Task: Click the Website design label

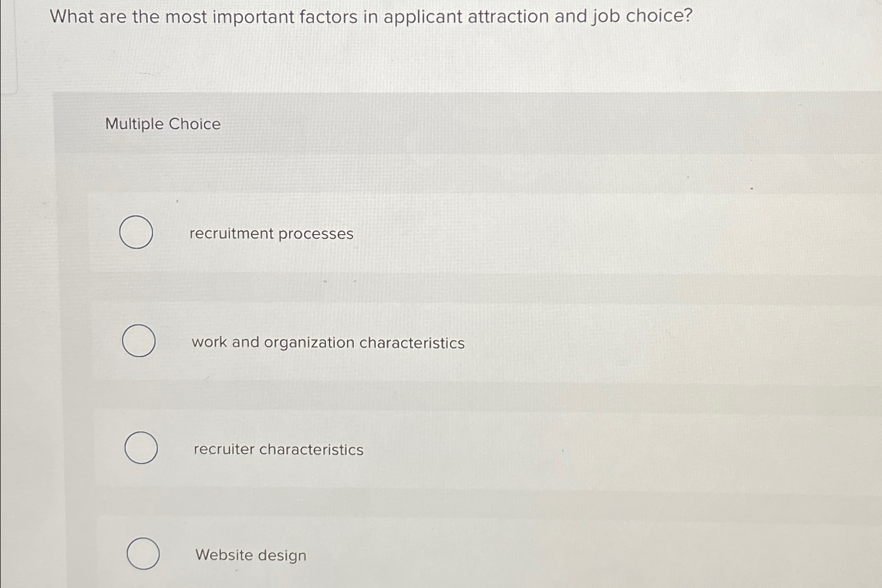Action: (250, 555)
